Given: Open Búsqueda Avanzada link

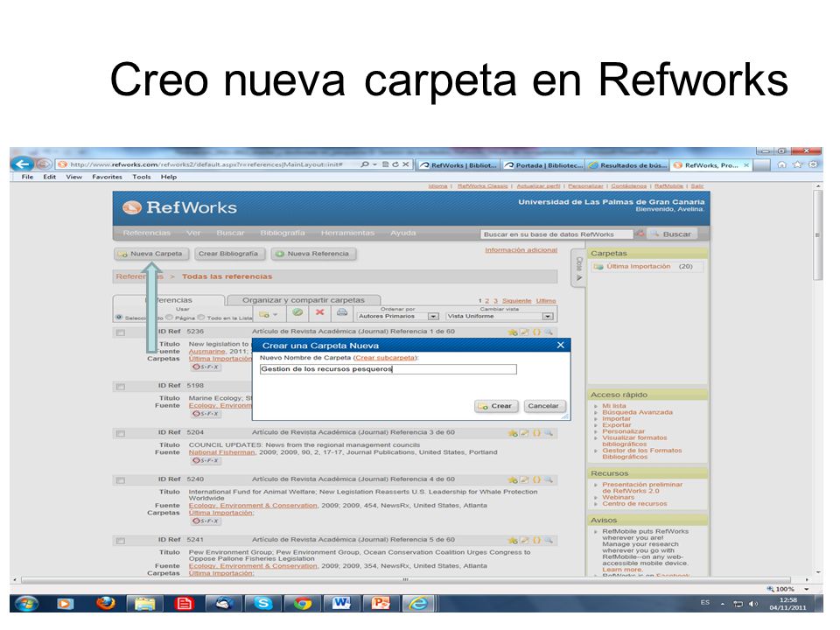Looking at the screenshot, I should (637, 412).
